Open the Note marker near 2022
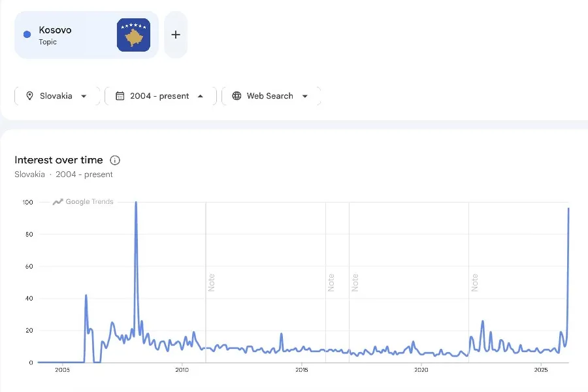 point(474,282)
